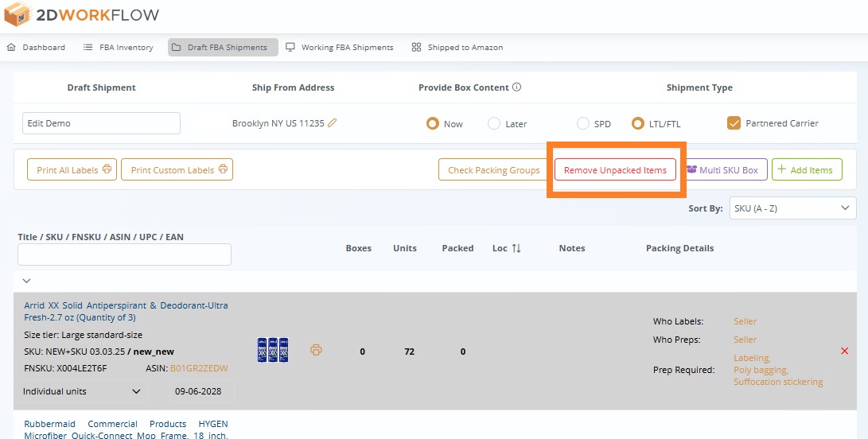
Task: Click the 2D Workflow box logo
Action: tap(18, 15)
